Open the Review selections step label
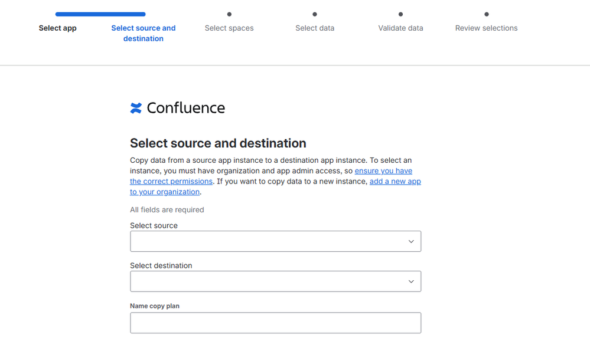This screenshot has width=590, height=364. point(486,28)
